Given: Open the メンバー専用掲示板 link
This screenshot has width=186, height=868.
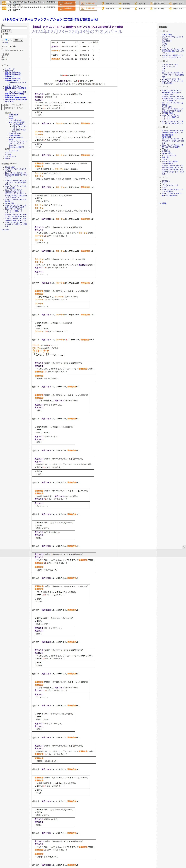Looking at the screenshot, I should click(x=16, y=137).
